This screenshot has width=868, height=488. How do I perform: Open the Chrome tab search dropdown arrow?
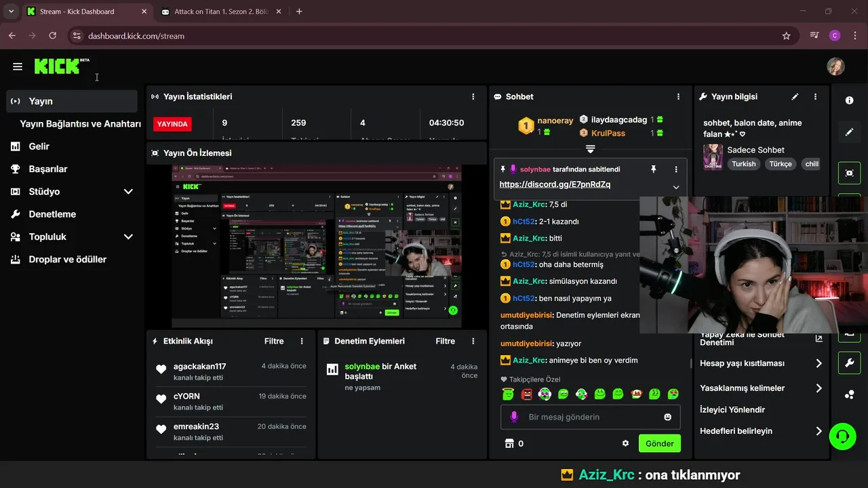11,12
